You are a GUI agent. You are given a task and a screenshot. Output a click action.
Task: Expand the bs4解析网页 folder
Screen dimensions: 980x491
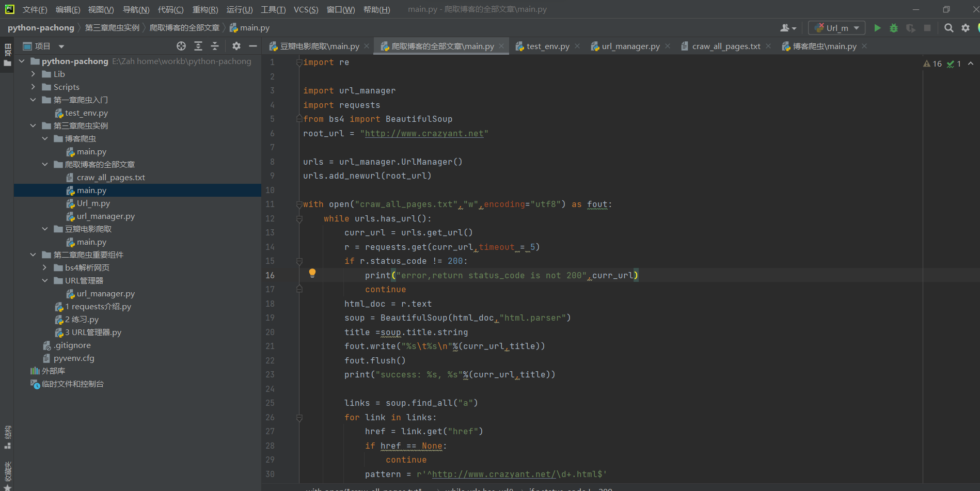(x=45, y=267)
